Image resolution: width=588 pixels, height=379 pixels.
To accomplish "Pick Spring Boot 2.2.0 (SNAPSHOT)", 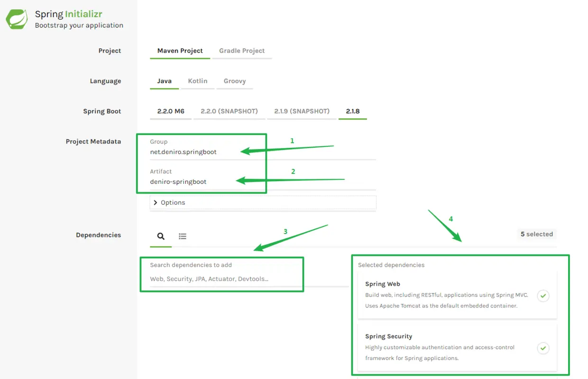I will click(229, 111).
